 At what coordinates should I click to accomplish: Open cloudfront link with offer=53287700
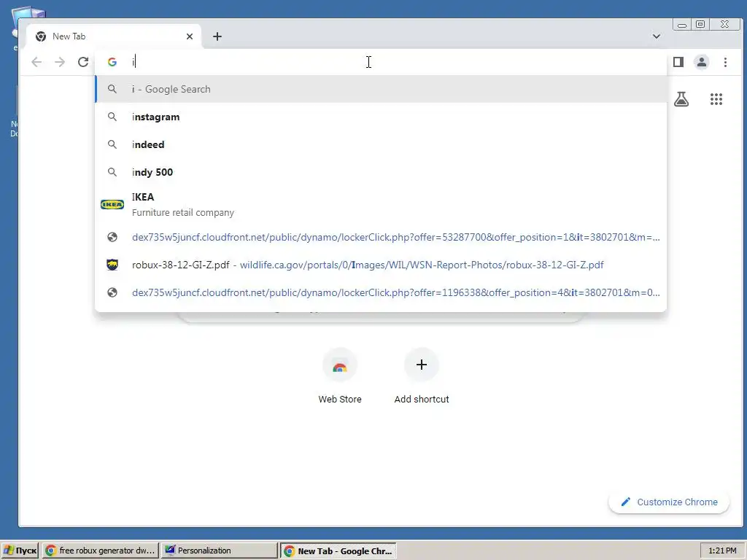[x=381, y=237]
